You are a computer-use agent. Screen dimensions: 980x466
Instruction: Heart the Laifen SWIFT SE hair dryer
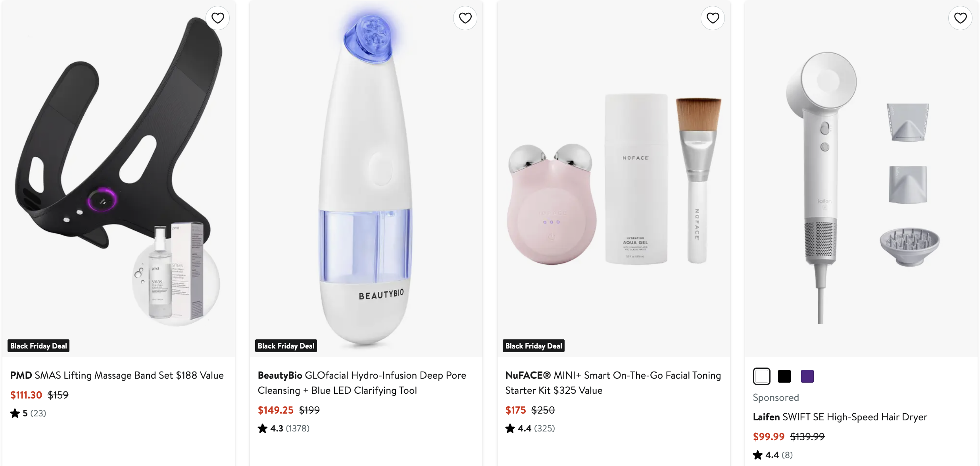click(x=960, y=18)
